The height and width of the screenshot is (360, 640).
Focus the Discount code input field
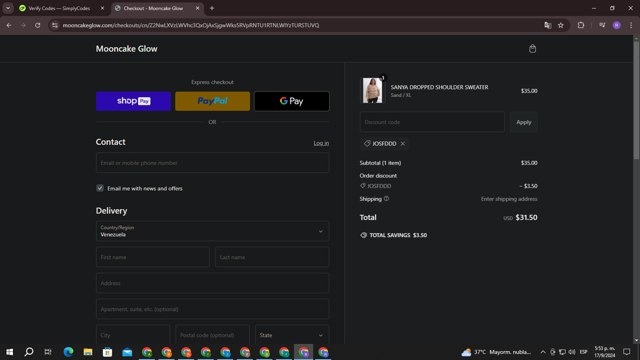432,122
